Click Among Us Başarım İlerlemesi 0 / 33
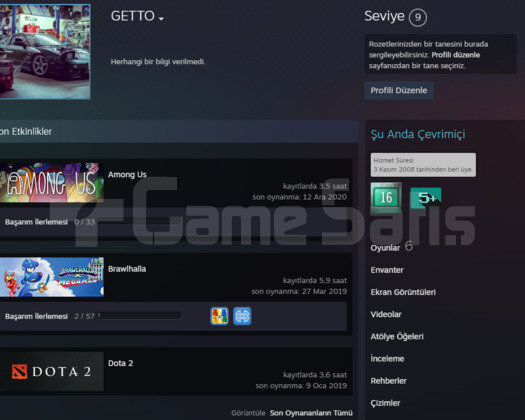The height and width of the screenshot is (420, 525). coord(50,222)
